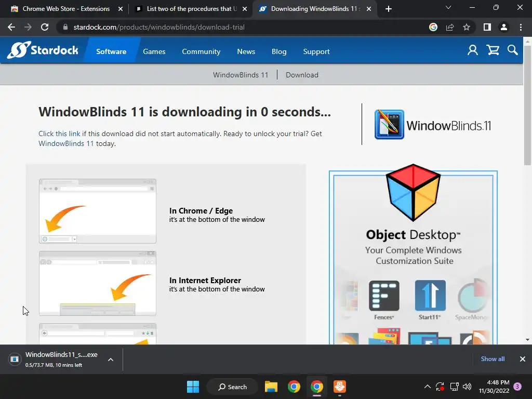Open the Community menu
The height and width of the screenshot is (399, 532).
[x=201, y=51]
